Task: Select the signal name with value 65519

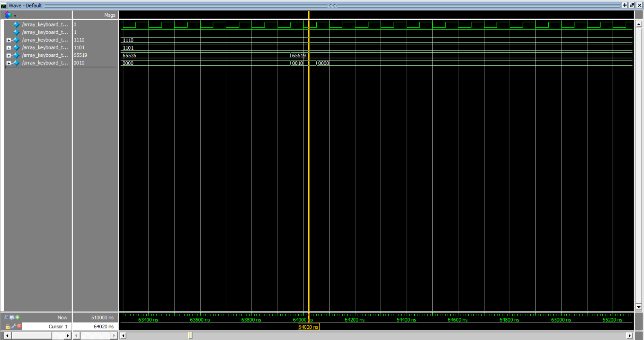Action: [45, 55]
